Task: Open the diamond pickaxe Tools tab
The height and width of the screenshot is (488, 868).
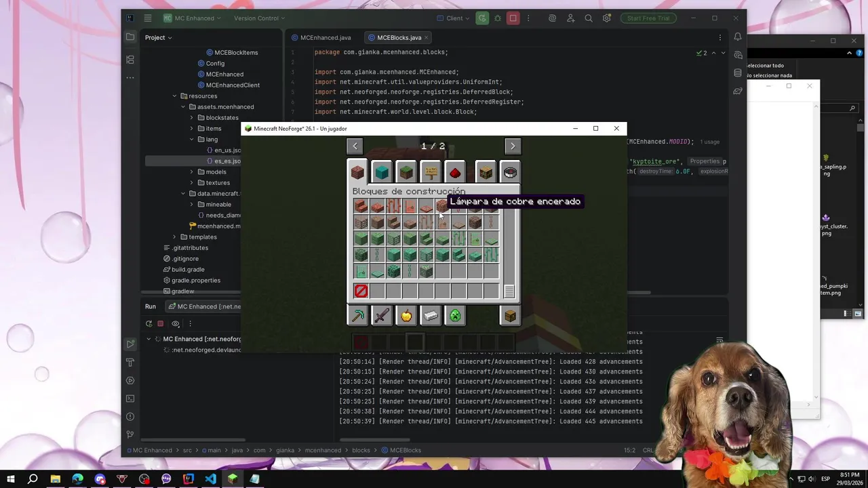Action: pos(357,316)
